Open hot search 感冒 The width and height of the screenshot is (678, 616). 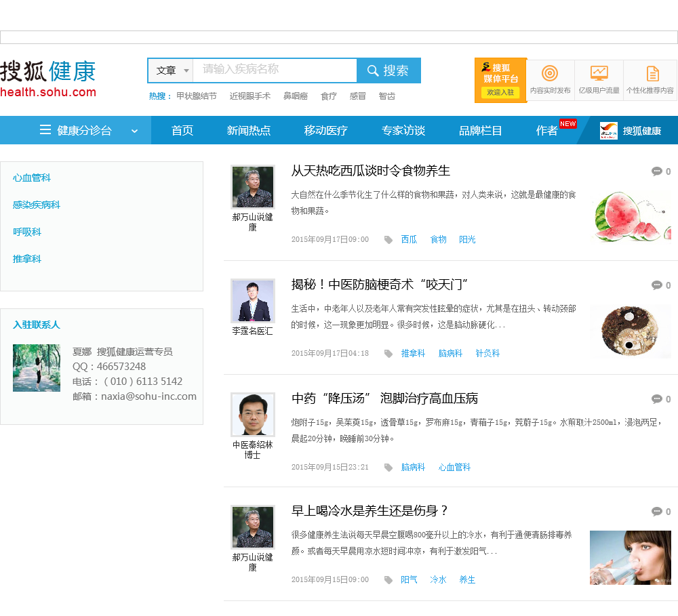pyautogui.click(x=357, y=96)
